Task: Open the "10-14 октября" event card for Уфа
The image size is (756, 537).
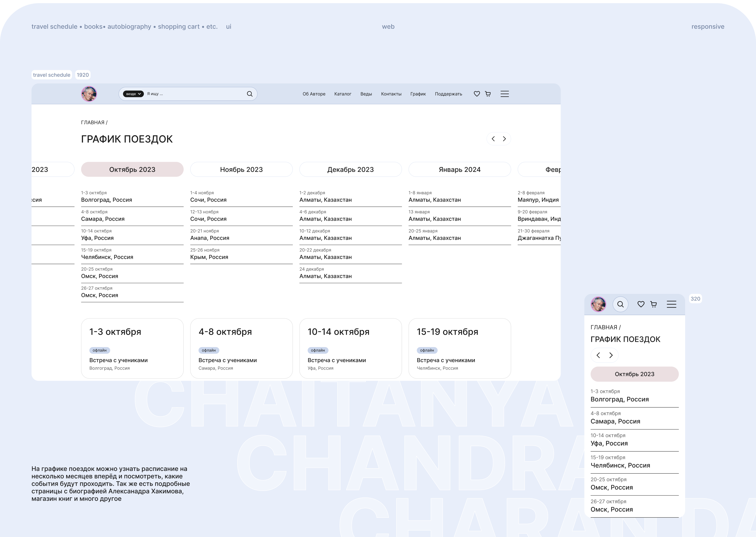Action: click(x=351, y=348)
